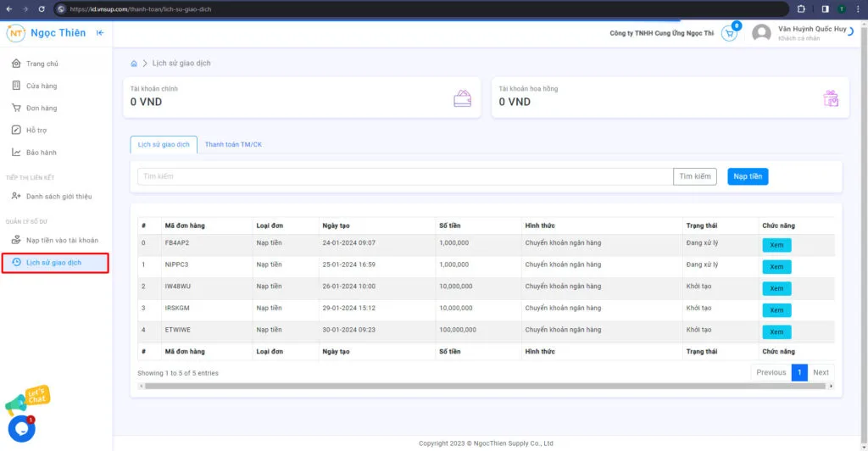
Task: Click the home breadcrumb icon
Action: coord(134,64)
